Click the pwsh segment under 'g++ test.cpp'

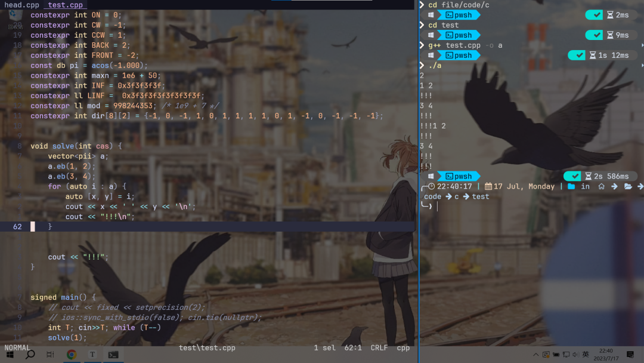tap(459, 55)
